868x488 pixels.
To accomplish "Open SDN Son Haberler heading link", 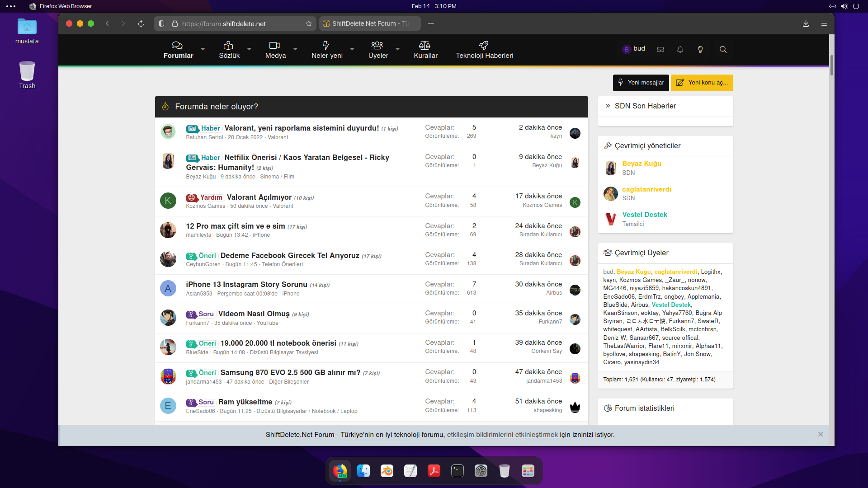I will tap(645, 106).
